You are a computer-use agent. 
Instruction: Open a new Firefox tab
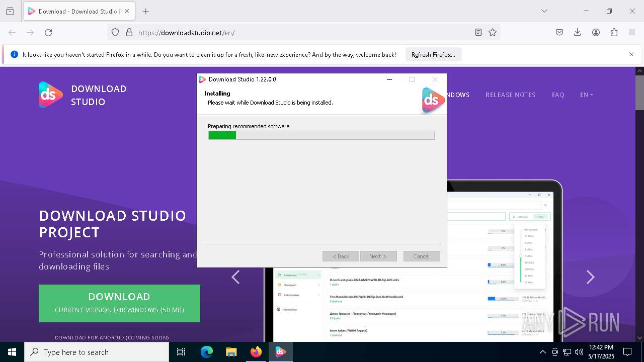(x=145, y=11)
